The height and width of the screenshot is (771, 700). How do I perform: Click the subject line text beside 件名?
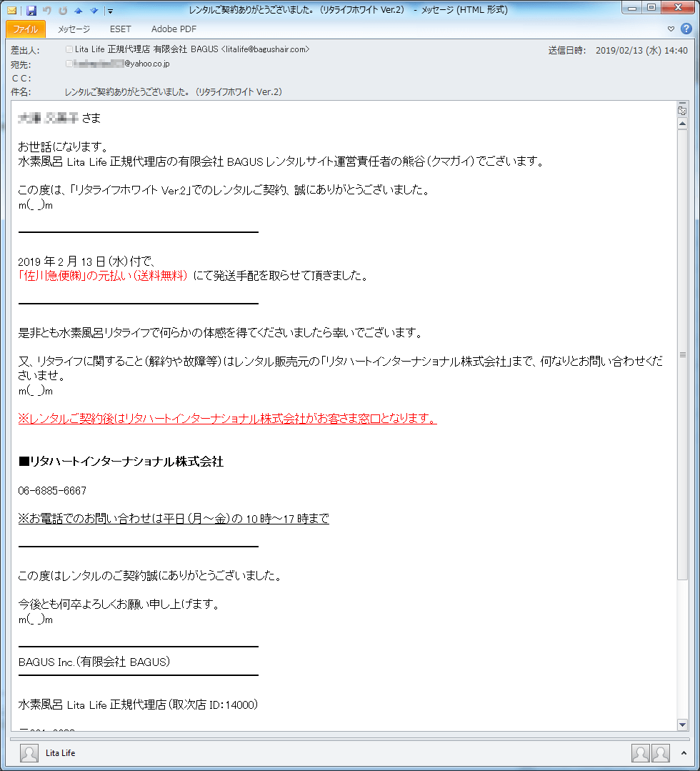point(174,92)
